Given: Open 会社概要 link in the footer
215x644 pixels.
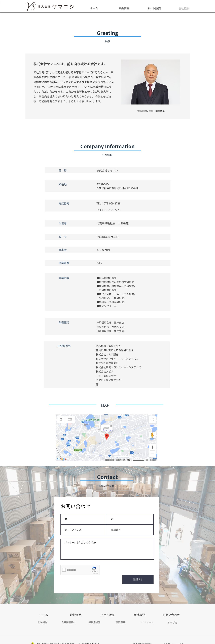Looking at the screenshot, I should coord(139,615).
